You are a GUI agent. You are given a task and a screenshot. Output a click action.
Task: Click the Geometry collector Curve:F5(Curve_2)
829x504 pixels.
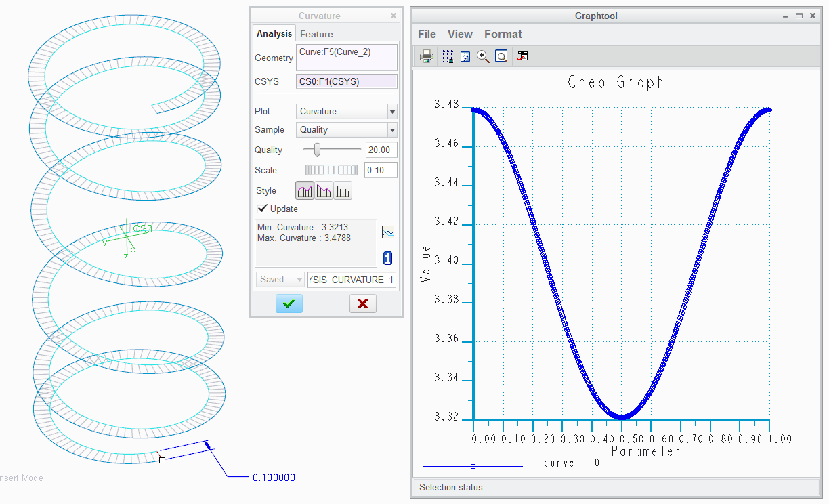pyautogui.click(x=347, y=58)
